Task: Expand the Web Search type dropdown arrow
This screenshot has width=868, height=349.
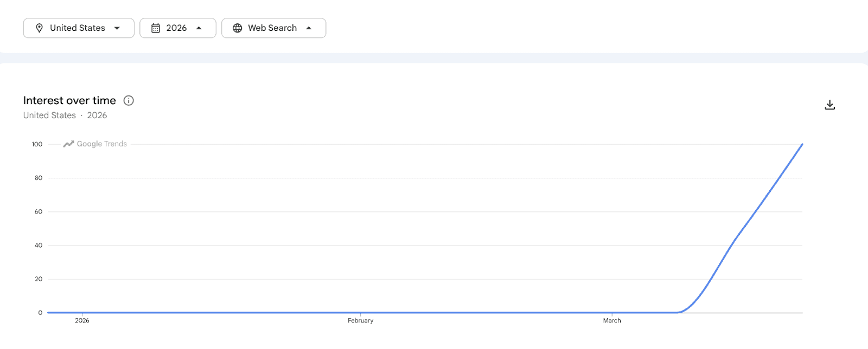Action: coord(309,28)
